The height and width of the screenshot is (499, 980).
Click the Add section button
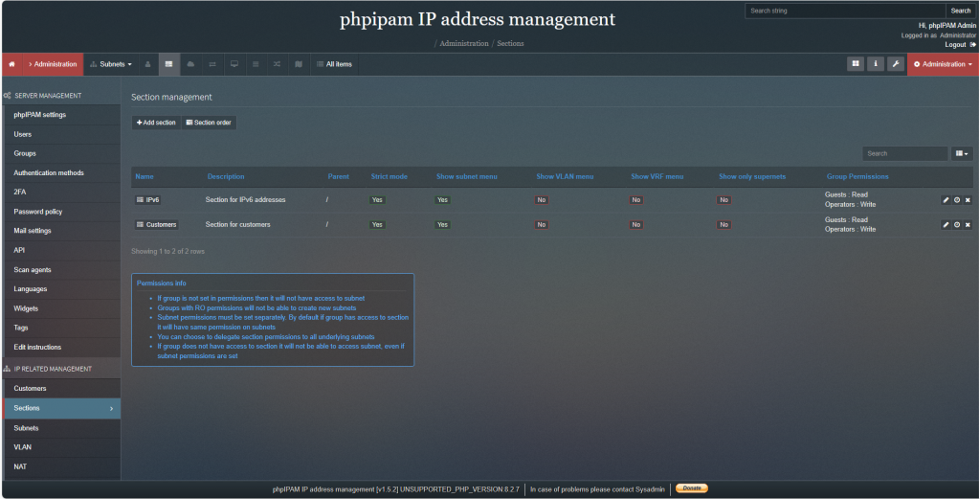click(156, 123)
